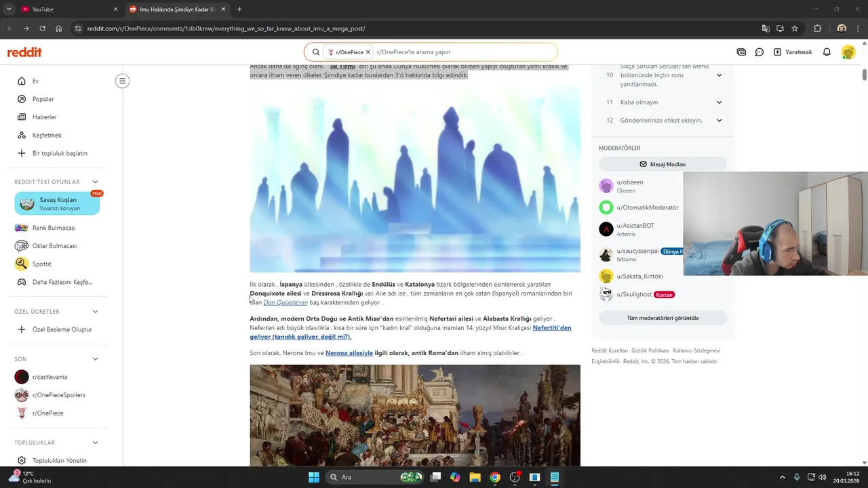This screenshot has width=868, height=488.
Task: Collapse the ÖZEL ÜCRETLER section
Action: pyautogui.click(x=95, y=312)
